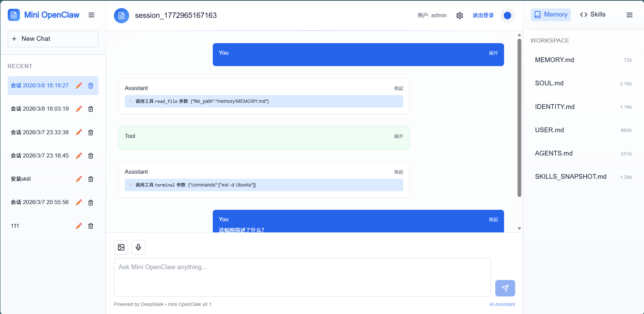Viewport: 644px width, 314px height.
Task: Switch to the Skills tab
Action: (x=593, y=15)
